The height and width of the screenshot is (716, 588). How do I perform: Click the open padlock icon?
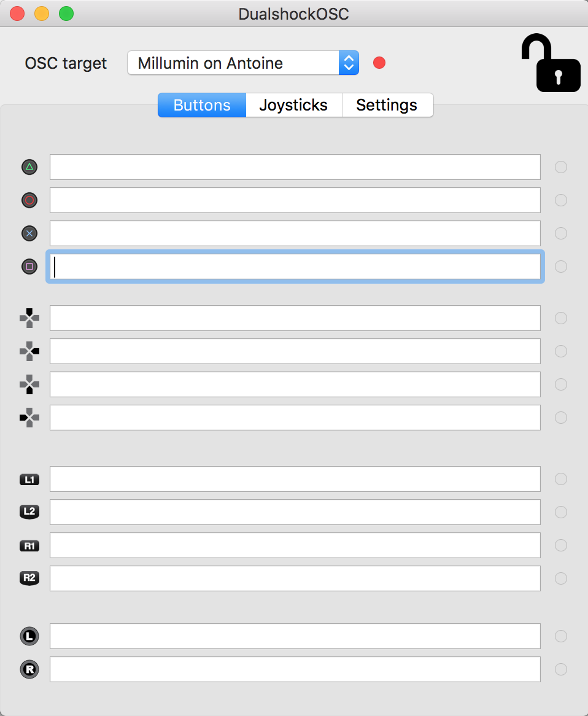click(x=551, y=63)
